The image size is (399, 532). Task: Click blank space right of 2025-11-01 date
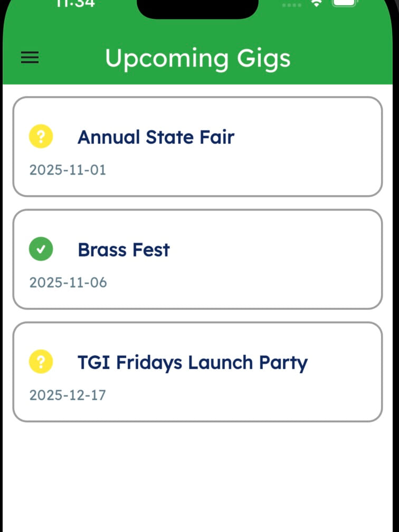pyautogui.click(x=237, y=170)
